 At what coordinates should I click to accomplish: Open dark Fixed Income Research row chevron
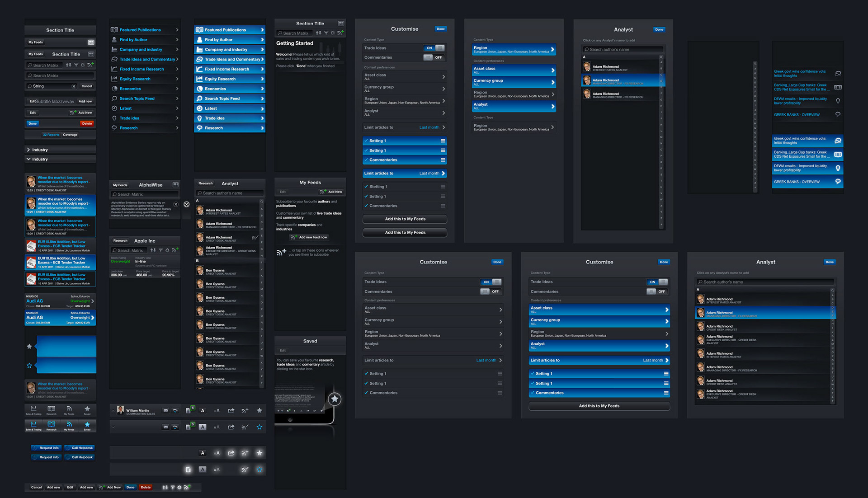(177, 69)
